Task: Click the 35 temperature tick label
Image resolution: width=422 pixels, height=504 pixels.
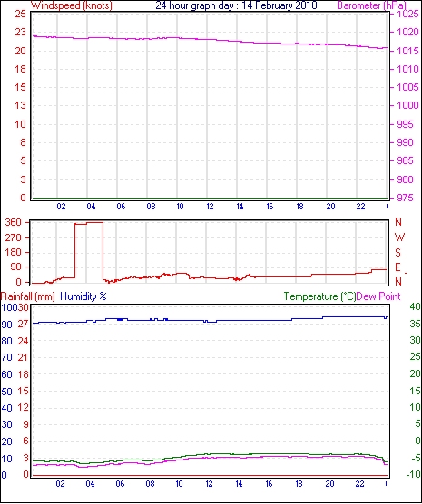Action: pos(416,324)
